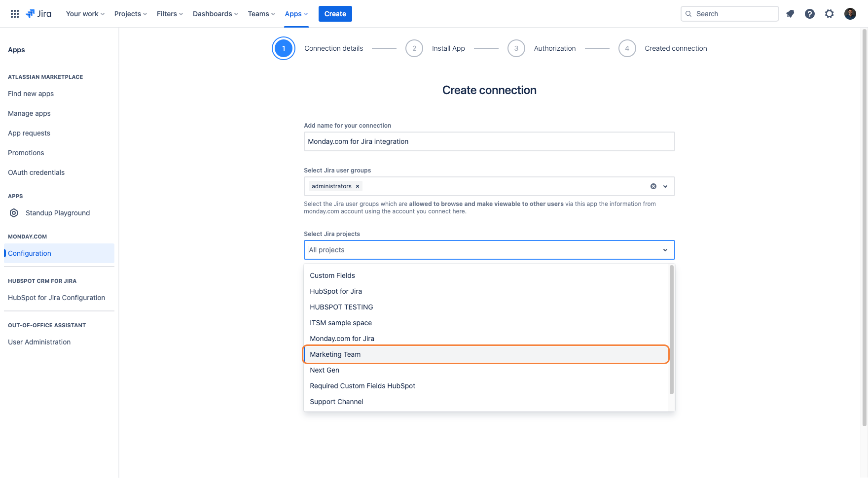Screen dimensions: 868x478
Task: Click the Authorization step label
Action: [x=555, y=48]
